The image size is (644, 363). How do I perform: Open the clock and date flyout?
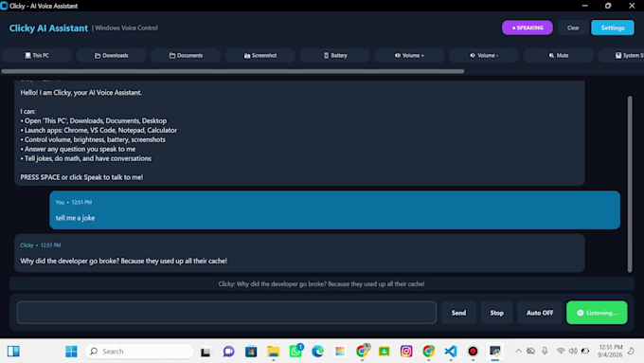tap(610, 351)
